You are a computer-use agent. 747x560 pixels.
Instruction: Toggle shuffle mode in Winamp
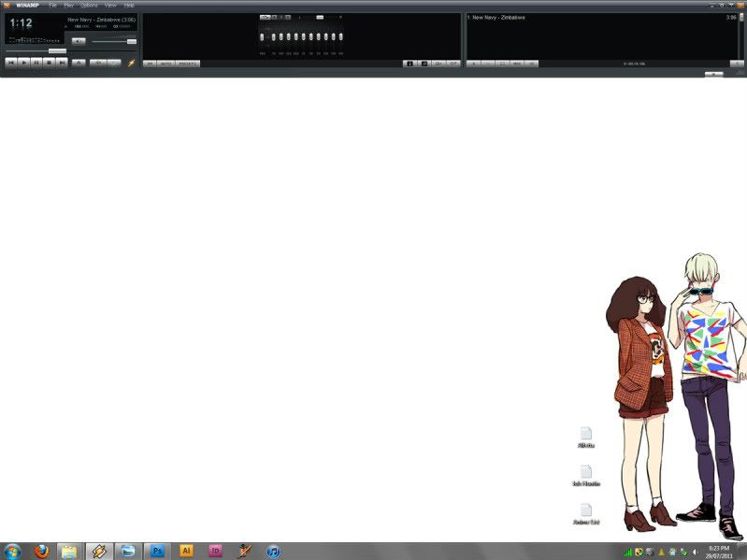point(98,63)
